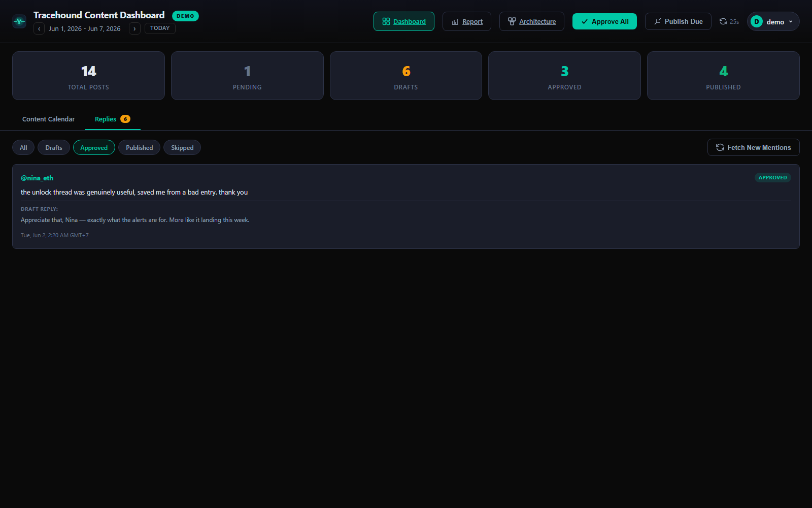Image resolution: width=812 pixels, height=508 pixels.
Task: Open the demo user account menu
Action: click(x=773, y=21)
